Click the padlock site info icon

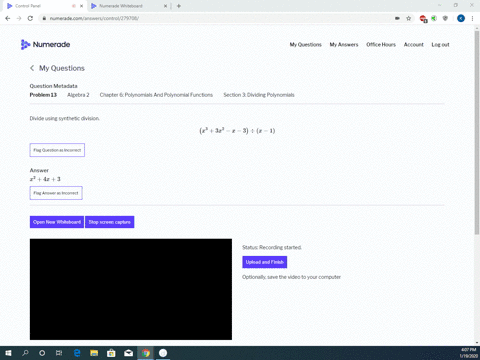pyautogui.click(x=44, y=18)
